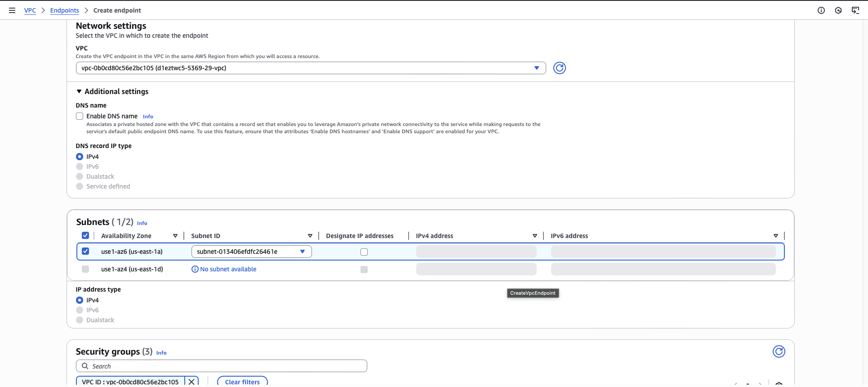868x387 pixels.
Task: Remove the VPC ID filter with X
Action: [191, 381]
